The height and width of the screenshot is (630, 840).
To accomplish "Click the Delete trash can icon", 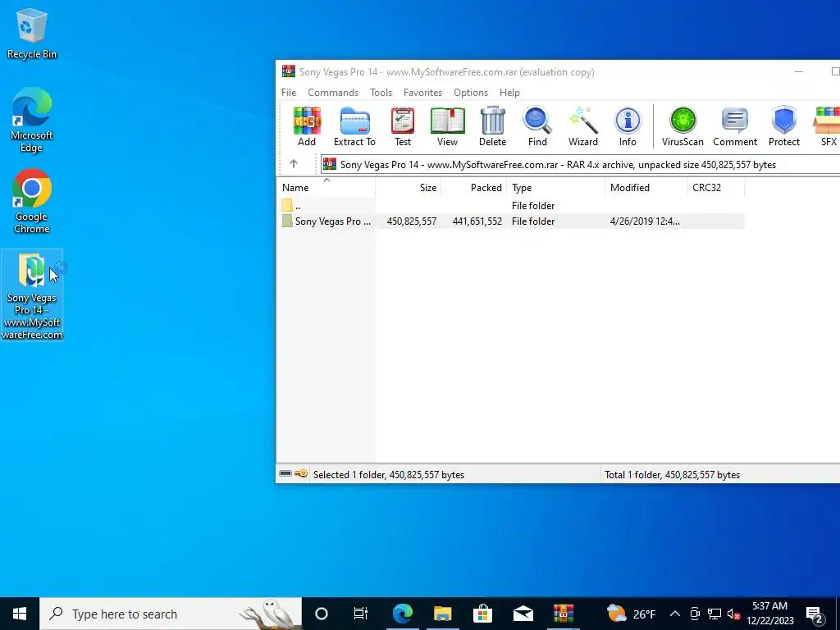I will (492, 126).
